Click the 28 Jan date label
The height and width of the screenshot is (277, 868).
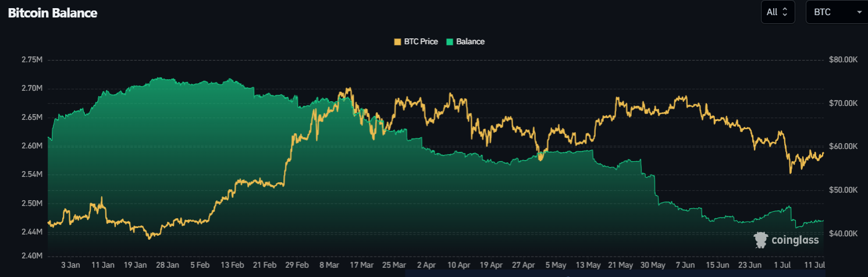click(x=169, y=265)
